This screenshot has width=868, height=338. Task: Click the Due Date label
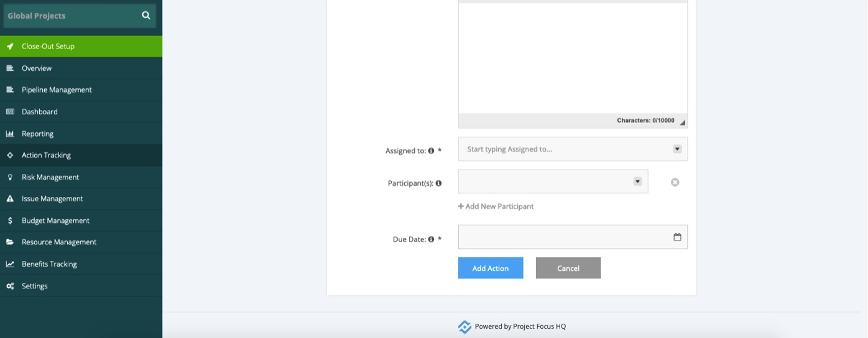point(409,239)
